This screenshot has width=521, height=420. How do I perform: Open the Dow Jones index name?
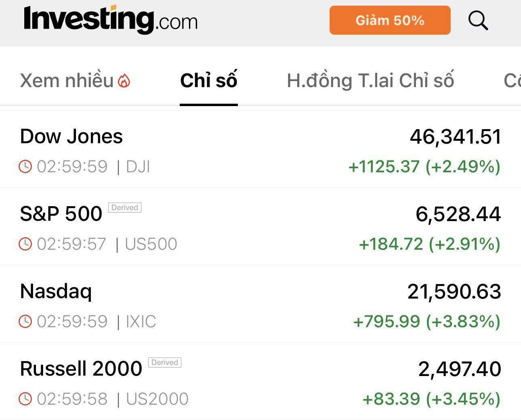71,136
